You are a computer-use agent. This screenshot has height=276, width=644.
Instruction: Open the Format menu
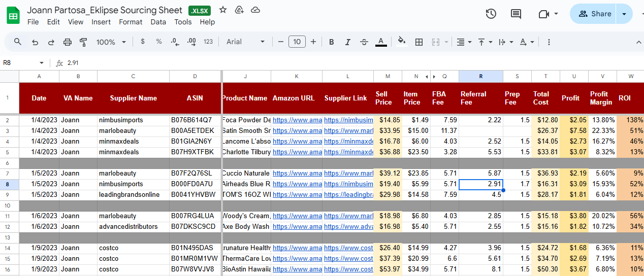(x=131, y=22)
